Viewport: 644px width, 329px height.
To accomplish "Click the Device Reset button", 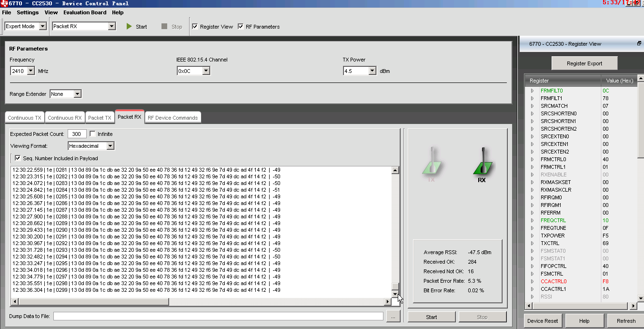I will [543, 321].
